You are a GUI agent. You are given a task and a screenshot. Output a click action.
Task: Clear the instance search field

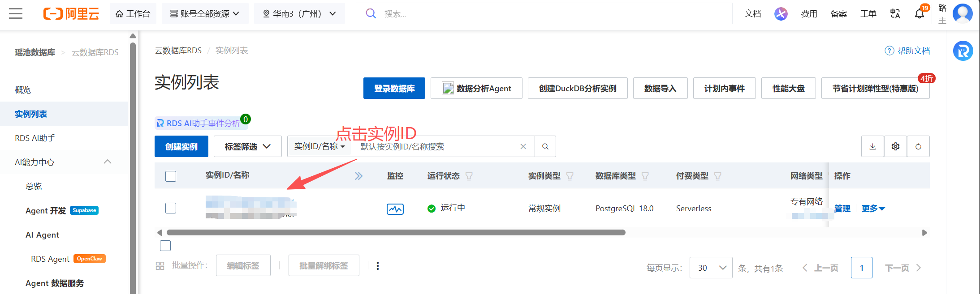click(523, 146)
